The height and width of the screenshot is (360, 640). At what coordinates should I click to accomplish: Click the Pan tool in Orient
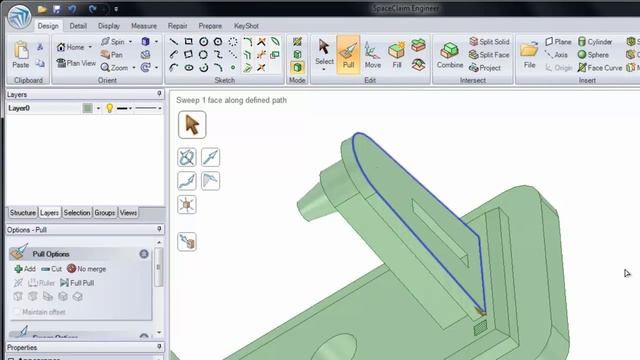tap(112, 55)
